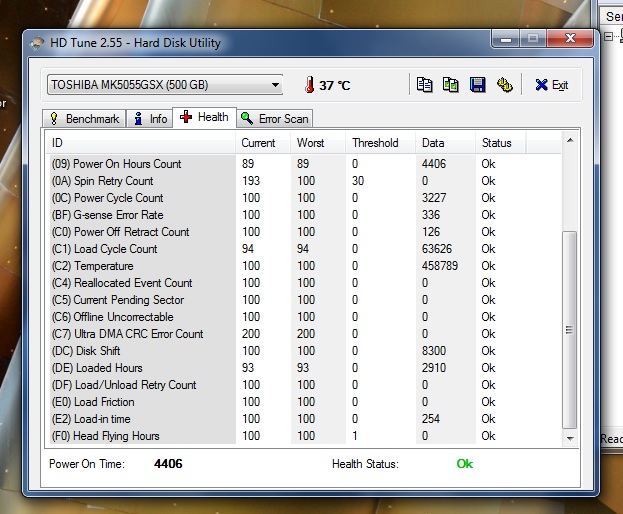Screen dimensions: 623x514
Task: Select the (C6) Offline Uncorrectable row
Action: (x=304, y=317)
